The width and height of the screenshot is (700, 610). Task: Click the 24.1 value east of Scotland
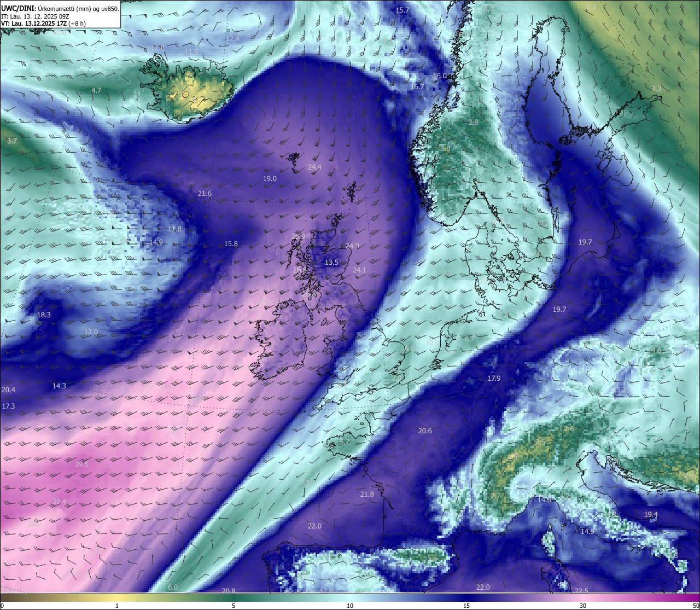(359, 270)
